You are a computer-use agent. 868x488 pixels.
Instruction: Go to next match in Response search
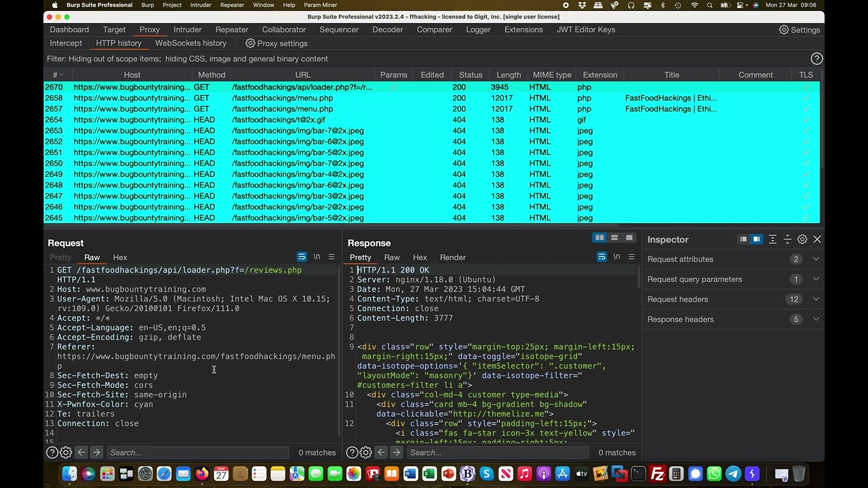point(397,453)
